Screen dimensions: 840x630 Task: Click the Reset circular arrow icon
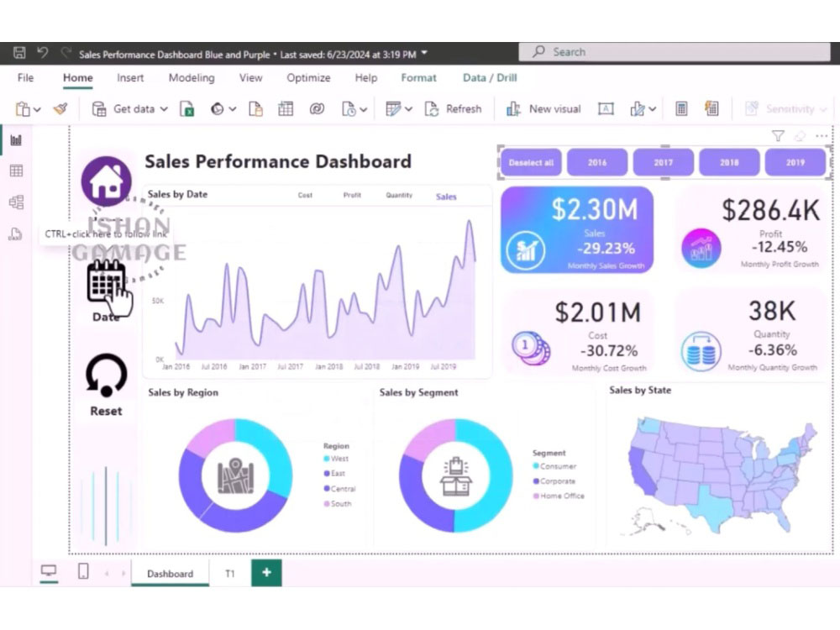pos(106,375)
